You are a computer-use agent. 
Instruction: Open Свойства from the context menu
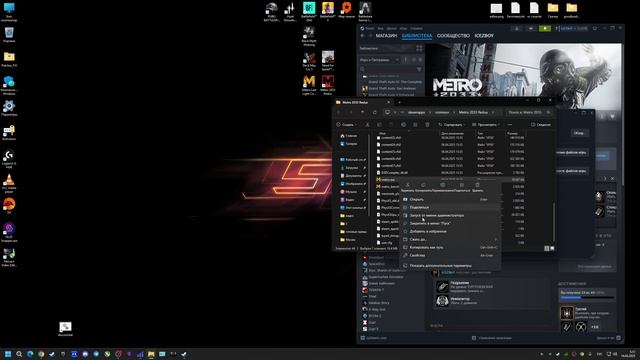tap(450, 256)
